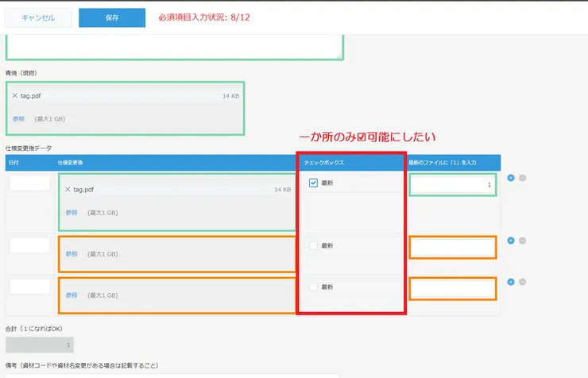Uncheck the 最新 checkbox in the first row
588x378 pixels.
coord(314,183)
